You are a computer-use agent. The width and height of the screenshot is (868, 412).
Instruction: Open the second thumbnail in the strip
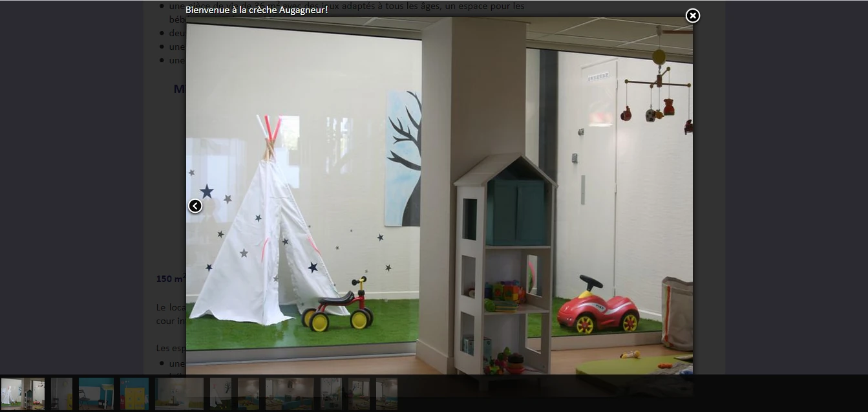pos(61,394)
